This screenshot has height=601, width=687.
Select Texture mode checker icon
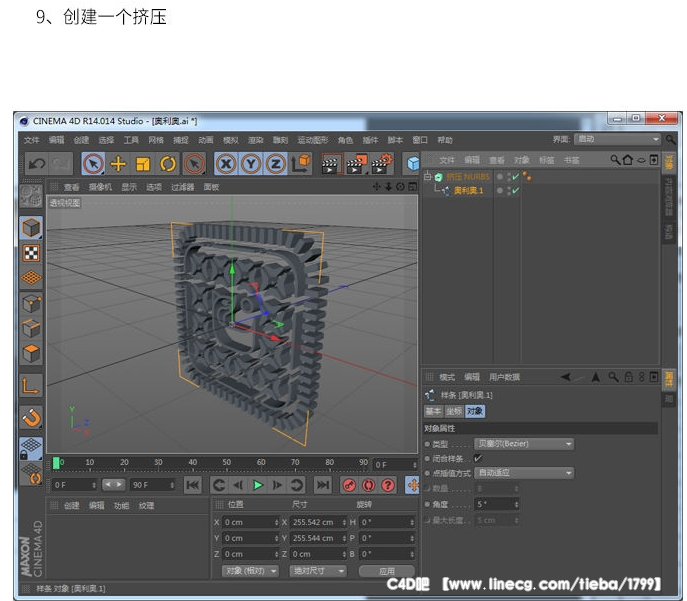pyautogui.click(x=31, y=253)
